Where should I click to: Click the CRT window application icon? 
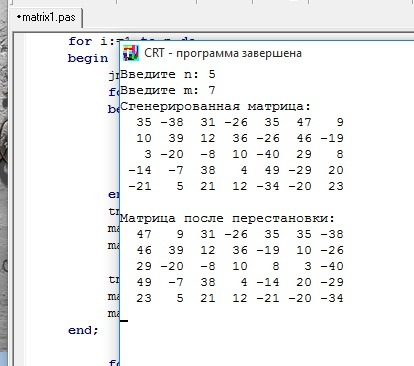coord(131,53)
